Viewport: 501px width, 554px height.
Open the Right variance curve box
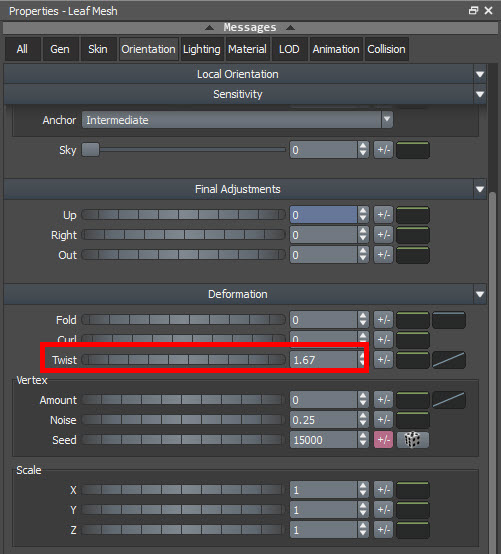(x=413, y=235)
